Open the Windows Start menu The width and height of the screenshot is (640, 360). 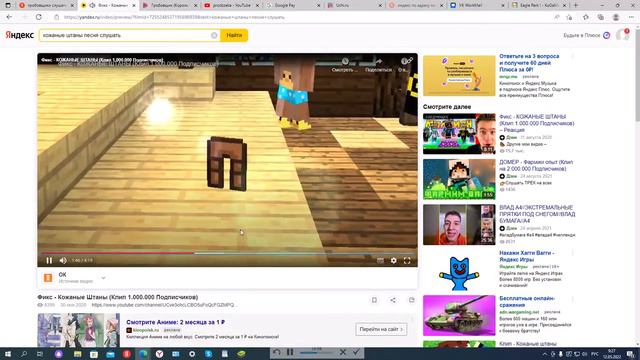[8, 353]
